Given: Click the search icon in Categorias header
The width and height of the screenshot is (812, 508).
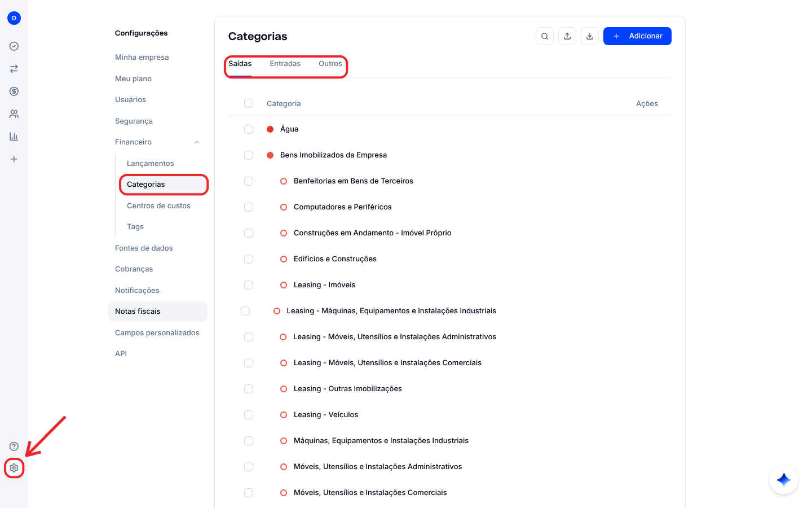Looking at the screenshot, I should (x=545, y=36).
